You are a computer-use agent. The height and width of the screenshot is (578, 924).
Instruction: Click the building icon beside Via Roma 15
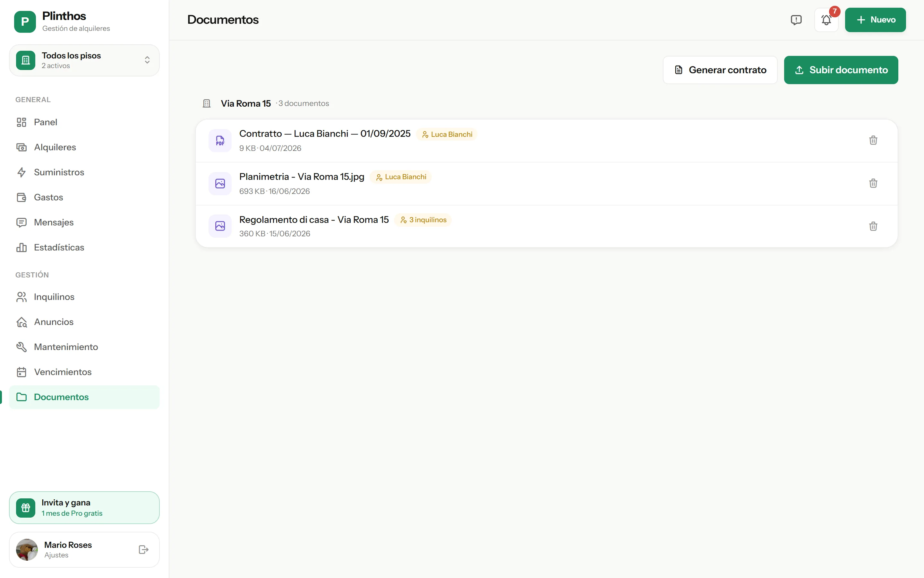207,103
